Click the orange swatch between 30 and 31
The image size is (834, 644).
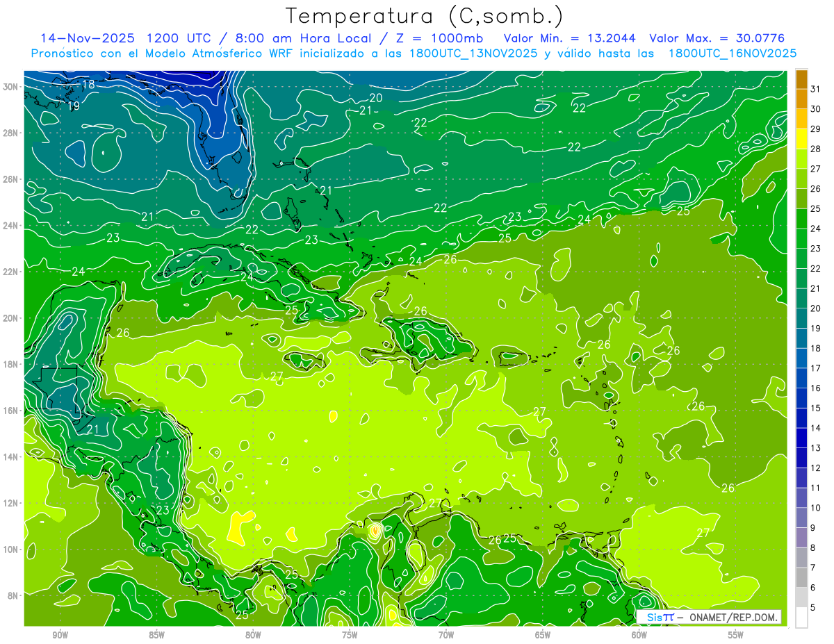[x=801, y=99]
